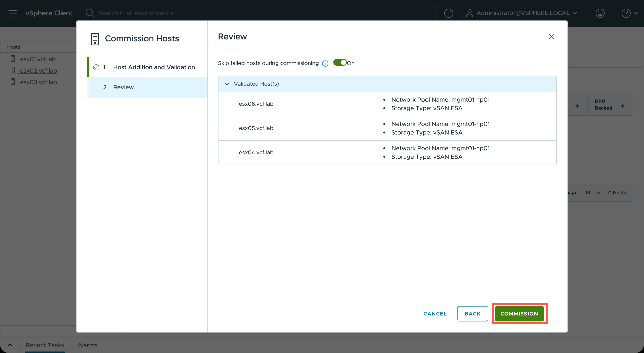Click info icon beside skip failed hosts

325,64
